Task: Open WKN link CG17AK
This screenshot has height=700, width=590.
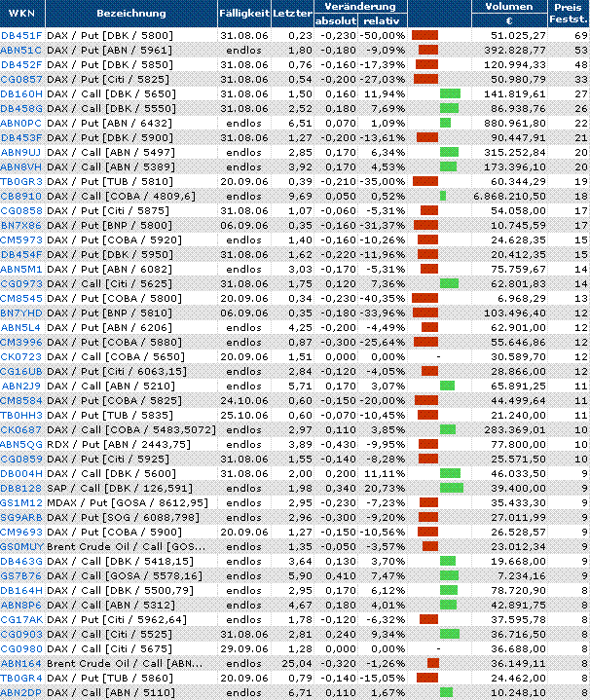Action: click(x=21, y=619)
